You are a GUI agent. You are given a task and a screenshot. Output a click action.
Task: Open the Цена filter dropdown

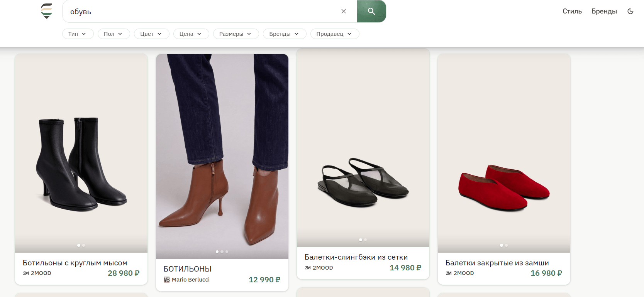[191, 34]
